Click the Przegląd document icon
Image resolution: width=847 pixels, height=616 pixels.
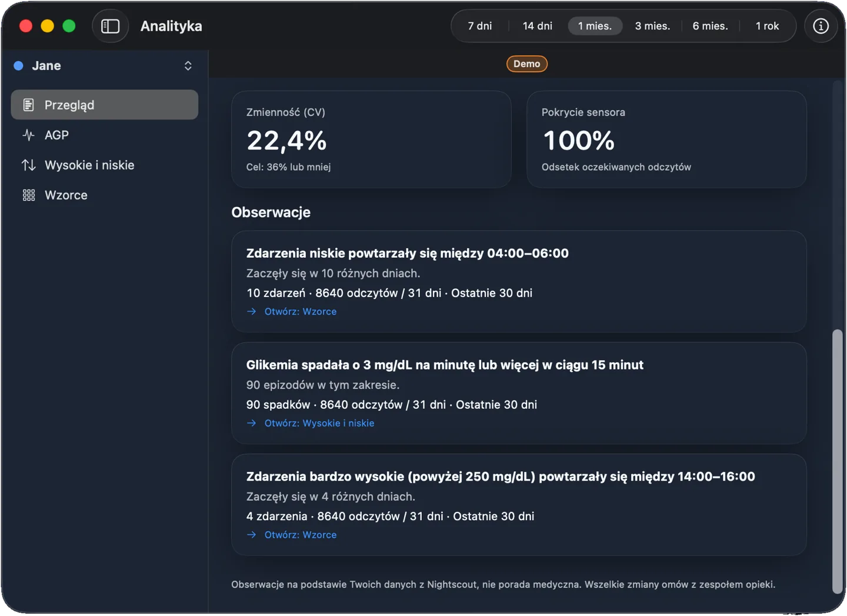[x=28, y=105]
